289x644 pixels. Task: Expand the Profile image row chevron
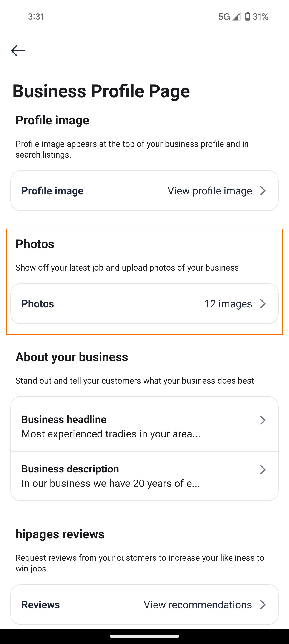[x=263, y=191]
